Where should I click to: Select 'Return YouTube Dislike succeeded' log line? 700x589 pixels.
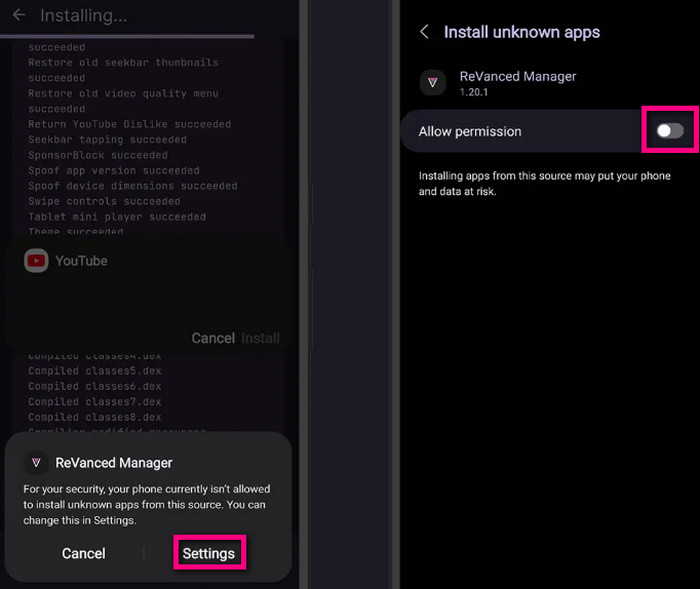tap(129, 124)
